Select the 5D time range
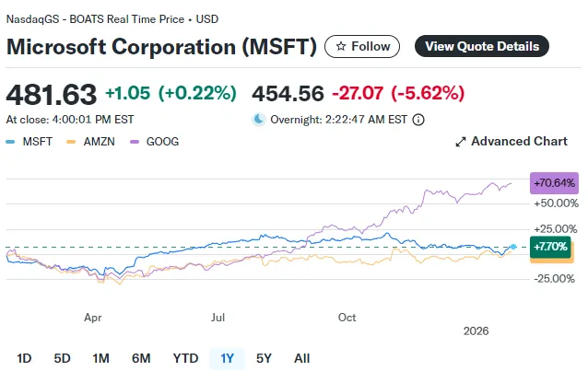The height and width of the screenshot is (371, 588). (x=63, y=357)
